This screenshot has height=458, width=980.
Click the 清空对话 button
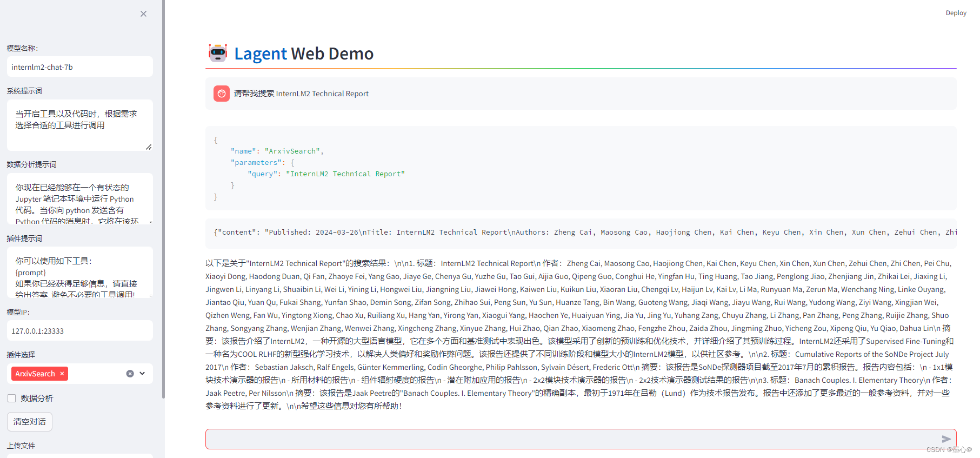[x=30, y=422]
